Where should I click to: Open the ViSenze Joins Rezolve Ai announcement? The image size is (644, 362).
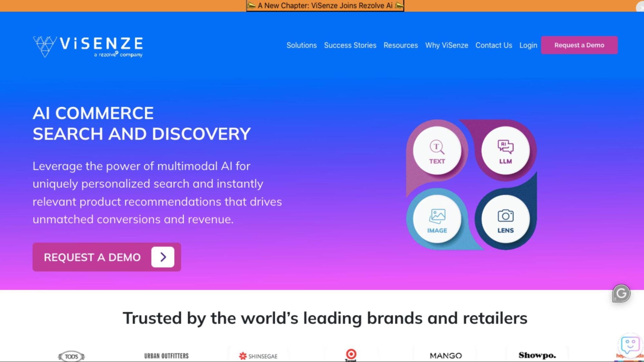[325, 5]
